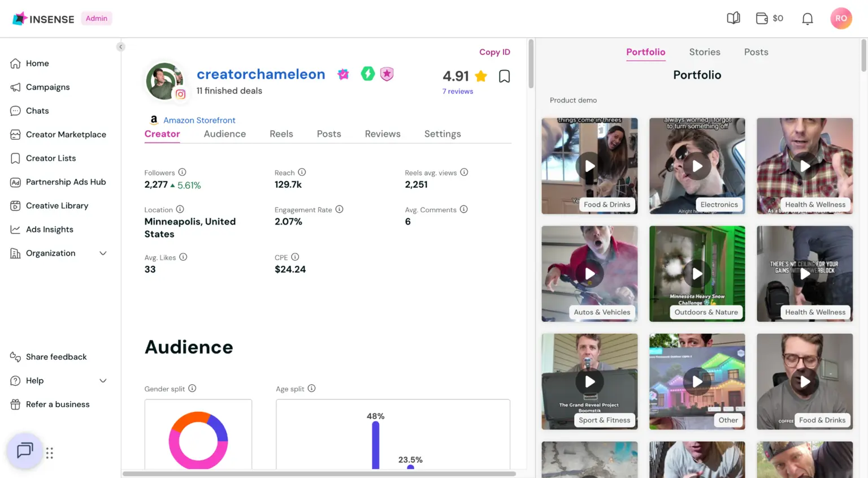Play the Autos & Vehicles video
The height and width of the screenshot is (478, 868).
point(589,274)
